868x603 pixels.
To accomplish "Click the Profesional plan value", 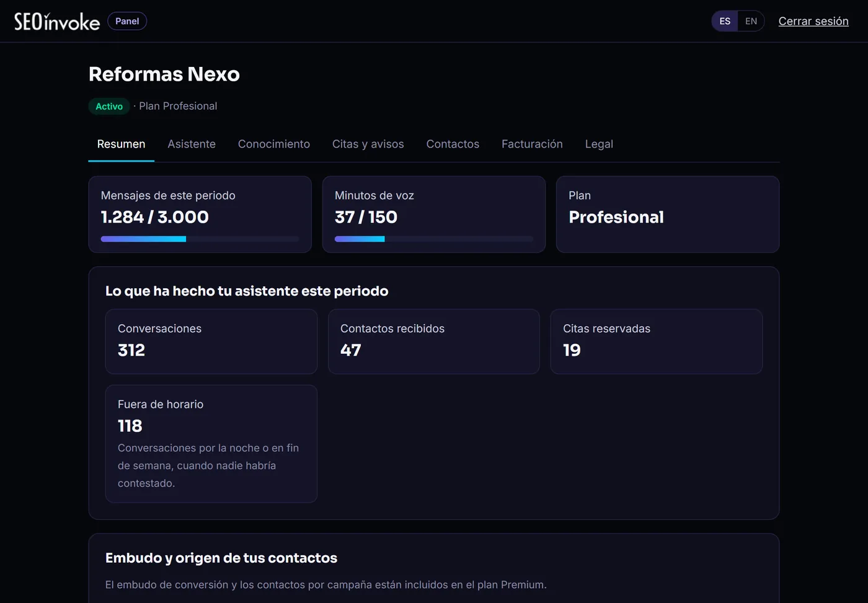I will (616, 217).
